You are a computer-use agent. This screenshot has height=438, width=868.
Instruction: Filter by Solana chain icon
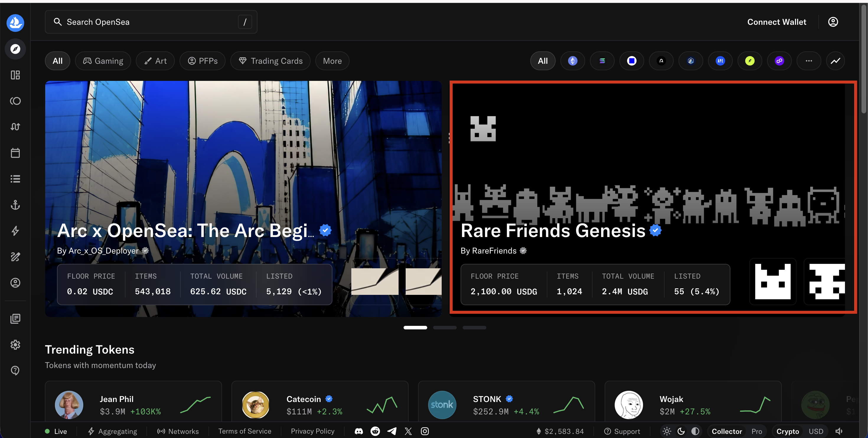pos(602,61)
